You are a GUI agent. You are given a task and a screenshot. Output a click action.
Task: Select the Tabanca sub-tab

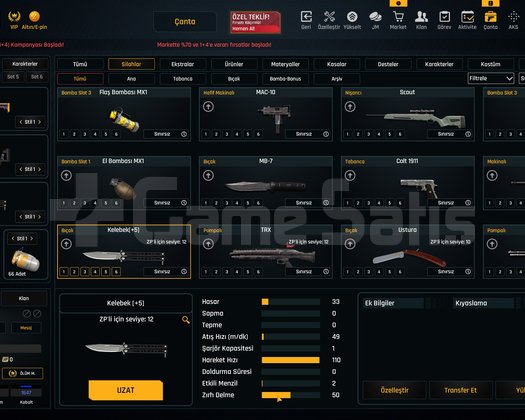pyautogui.click(x=183, y=79)
